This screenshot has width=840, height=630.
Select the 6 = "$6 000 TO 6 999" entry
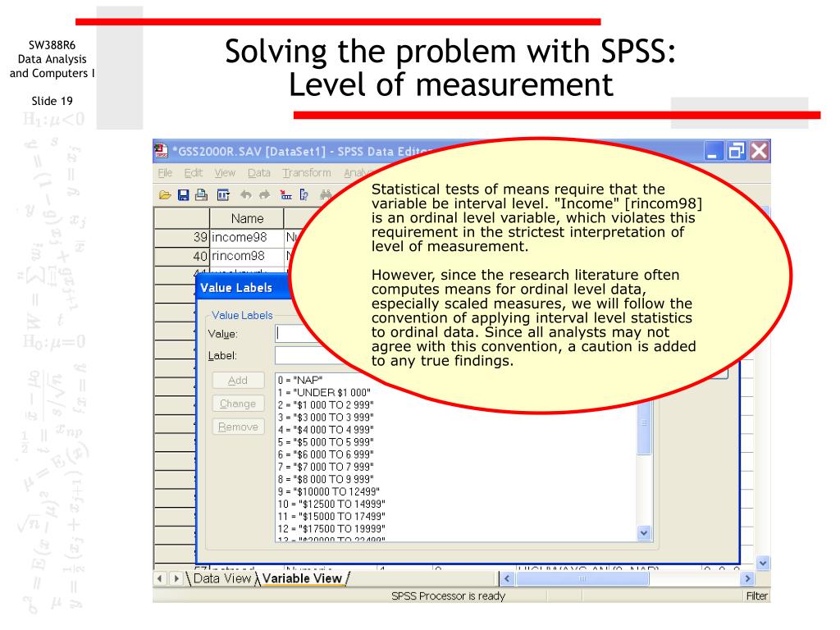(x=326, y=454)
